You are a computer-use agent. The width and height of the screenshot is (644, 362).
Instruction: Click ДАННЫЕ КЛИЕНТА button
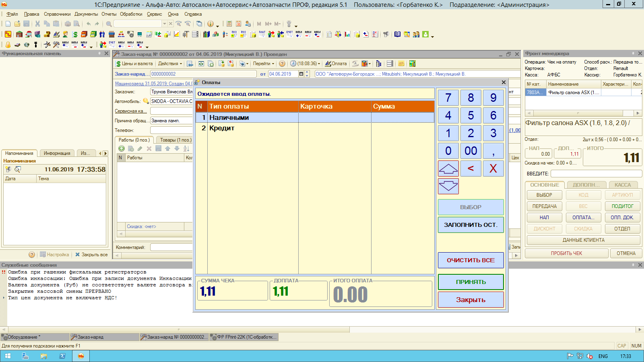(x=583, y=240)
